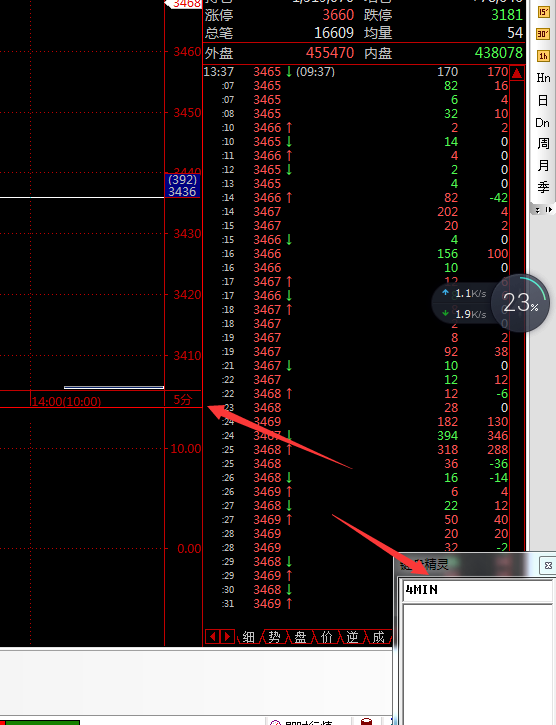The width and height of the screenshot is (556, 725).
Task: Open the 成 tab
Action: point(378,637)
